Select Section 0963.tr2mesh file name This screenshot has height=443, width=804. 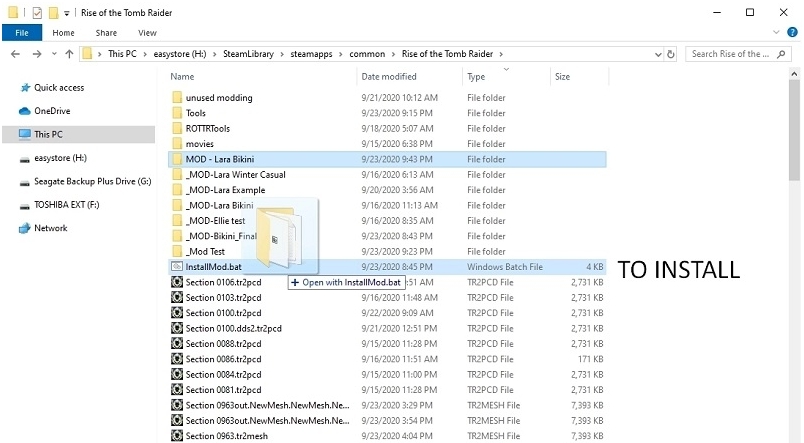(x=227, y=436)
